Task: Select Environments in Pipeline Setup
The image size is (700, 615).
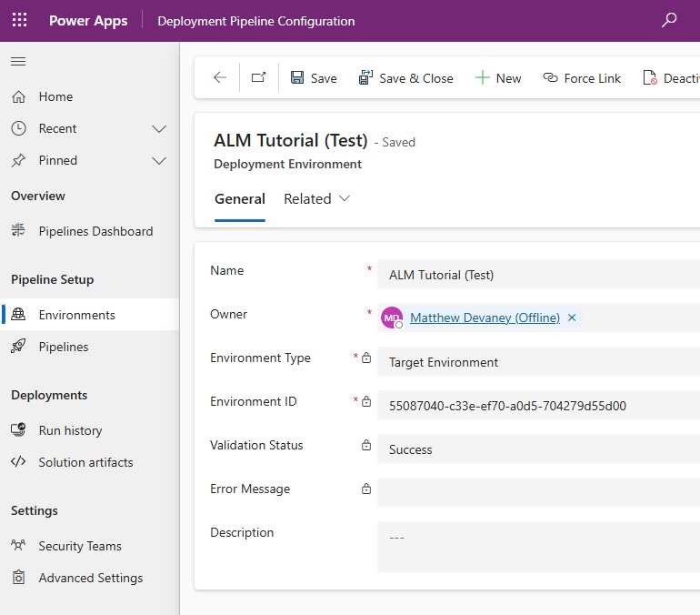Action: tap(90, 315)
